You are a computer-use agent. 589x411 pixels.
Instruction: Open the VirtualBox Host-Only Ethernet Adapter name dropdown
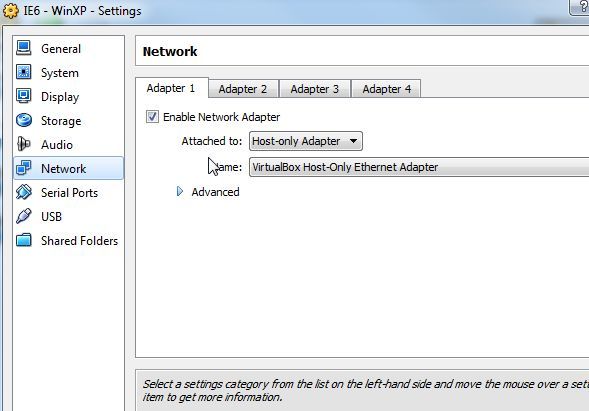pos(419,167)
